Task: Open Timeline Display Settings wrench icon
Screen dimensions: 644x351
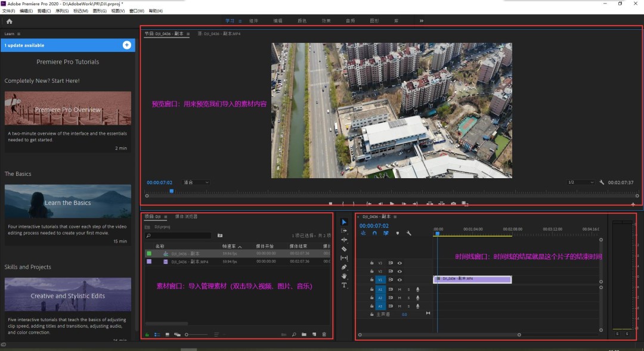Action: [x=408, y=234]
